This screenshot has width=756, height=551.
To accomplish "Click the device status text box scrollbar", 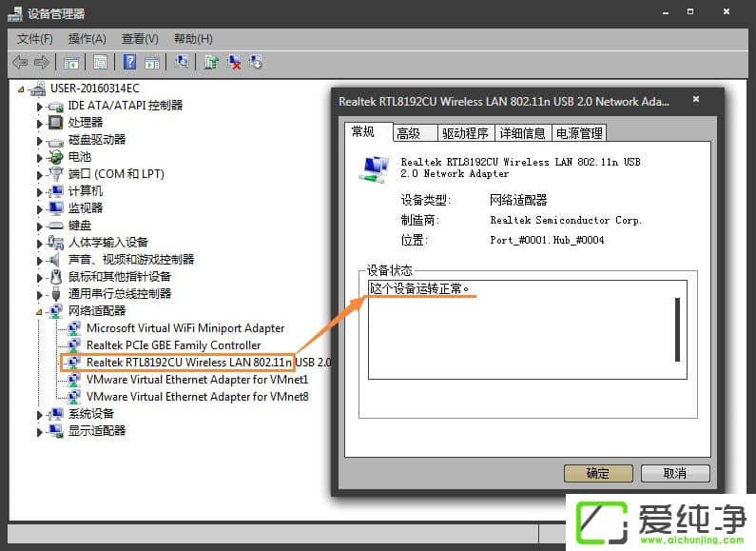I will point(677,328).
